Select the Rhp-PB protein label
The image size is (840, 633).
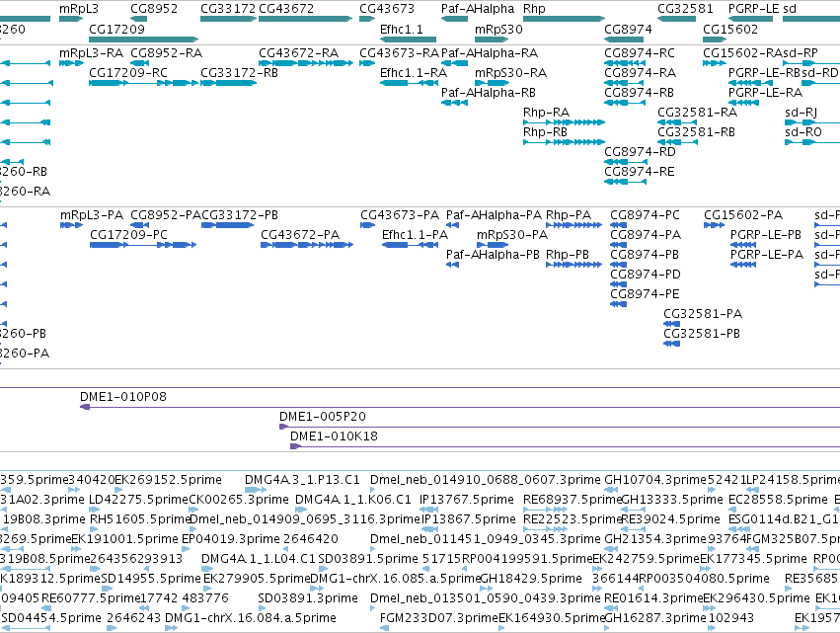pos(568,255)
